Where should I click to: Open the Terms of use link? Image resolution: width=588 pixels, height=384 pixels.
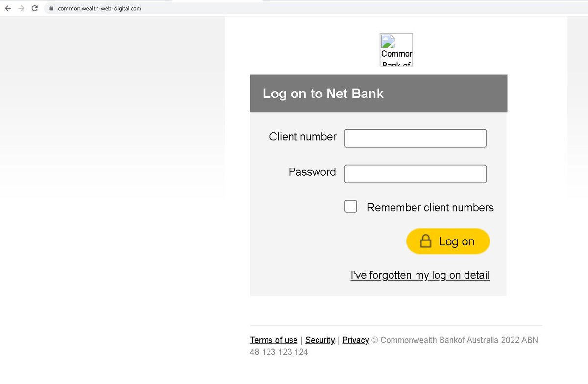[273, 340]
